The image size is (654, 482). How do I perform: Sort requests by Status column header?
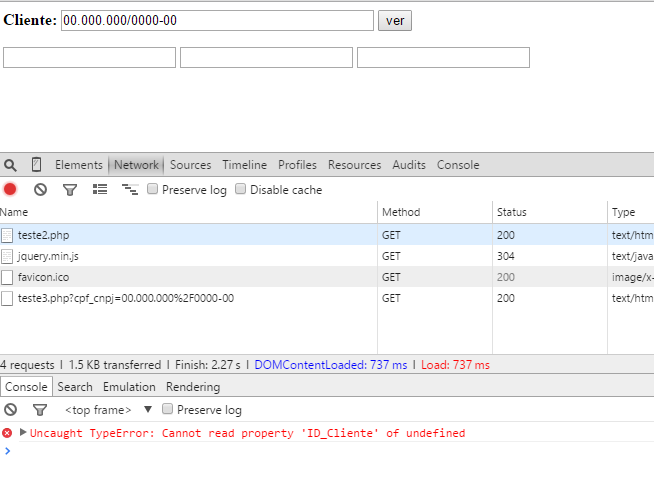tap(511, 212)
